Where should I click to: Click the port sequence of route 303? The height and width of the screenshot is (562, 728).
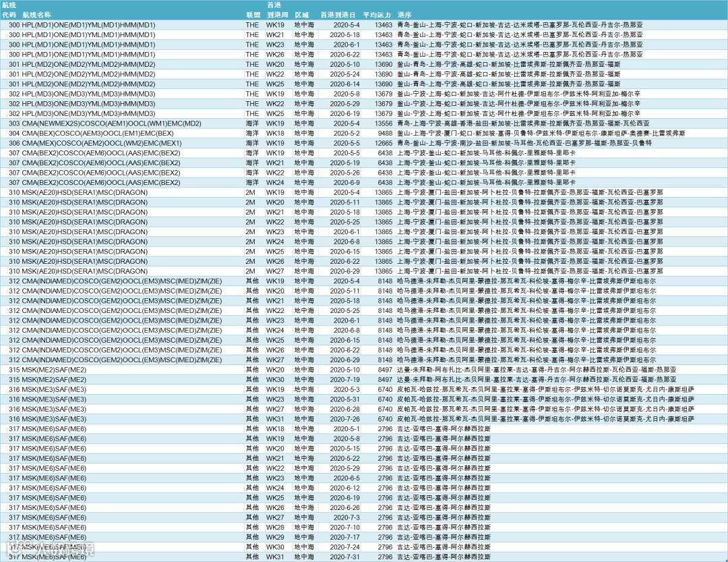pos(523,123)
